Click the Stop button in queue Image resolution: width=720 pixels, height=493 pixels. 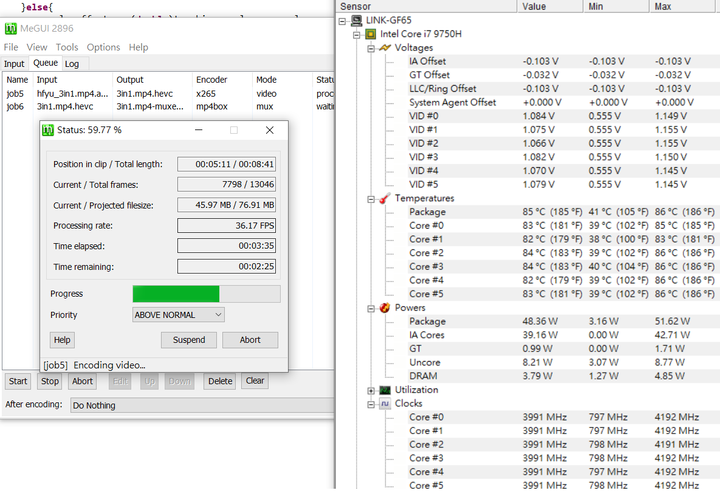point(50,381)
